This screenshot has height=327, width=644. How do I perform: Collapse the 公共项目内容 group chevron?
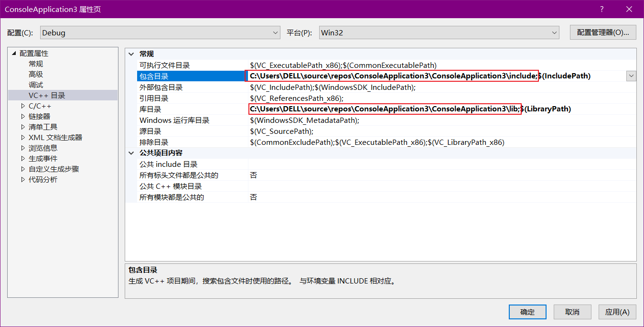tap(131, 153)
